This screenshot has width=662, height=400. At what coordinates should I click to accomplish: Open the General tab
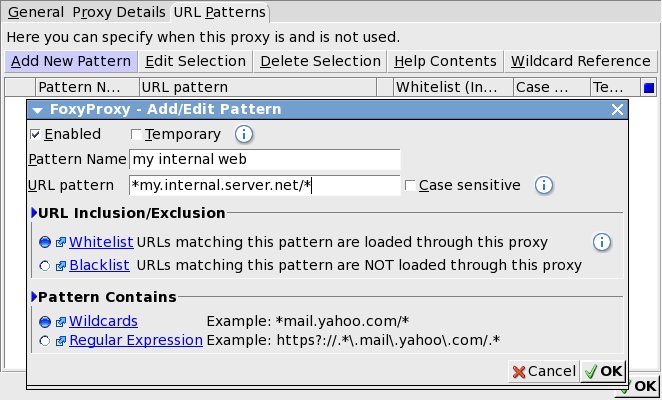pos(36,12)
